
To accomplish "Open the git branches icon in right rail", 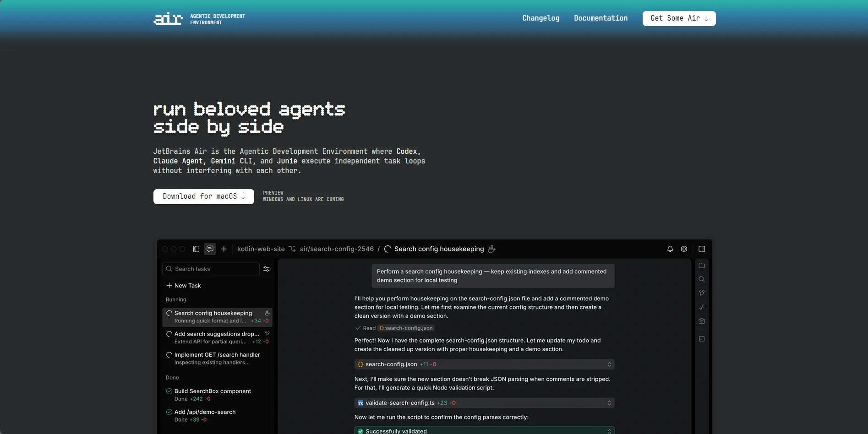I will point(702,293).
